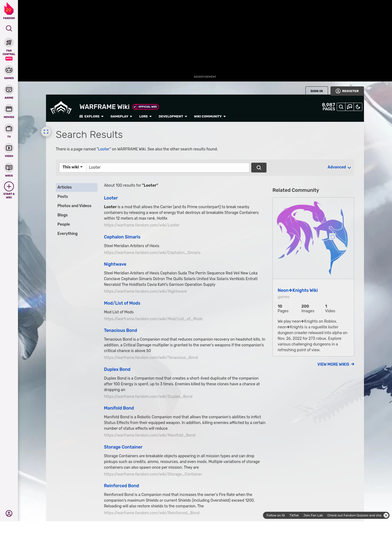The height and width of the screenshot is (545, 392).
Task: Expand the Gameplay menu
Action: 121,116
